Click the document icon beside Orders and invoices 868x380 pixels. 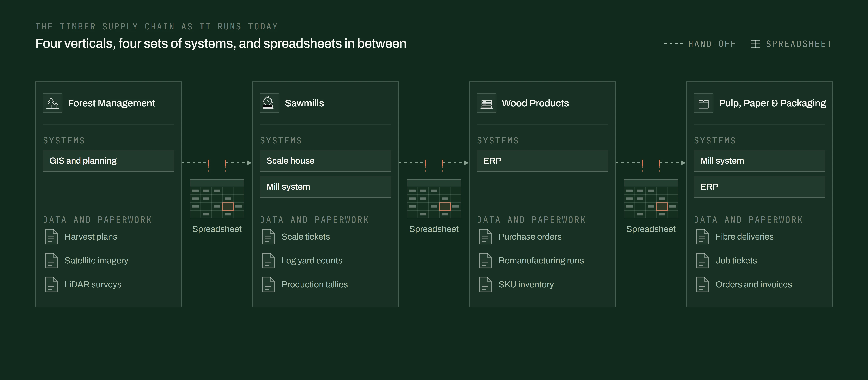[x=702, y=285]
